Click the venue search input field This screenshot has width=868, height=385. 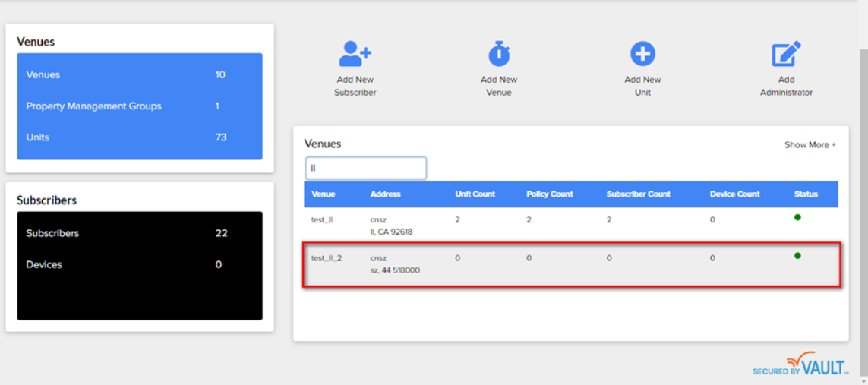(x=366, y=168)
